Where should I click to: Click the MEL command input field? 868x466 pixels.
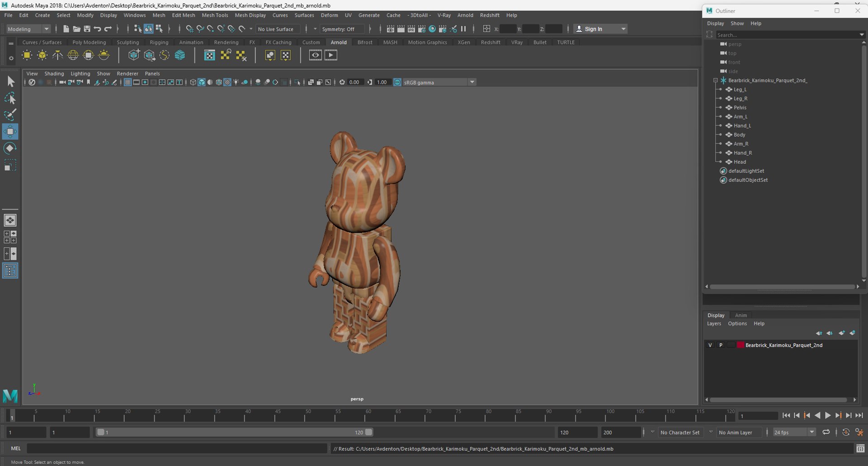[x=177, y=449]
